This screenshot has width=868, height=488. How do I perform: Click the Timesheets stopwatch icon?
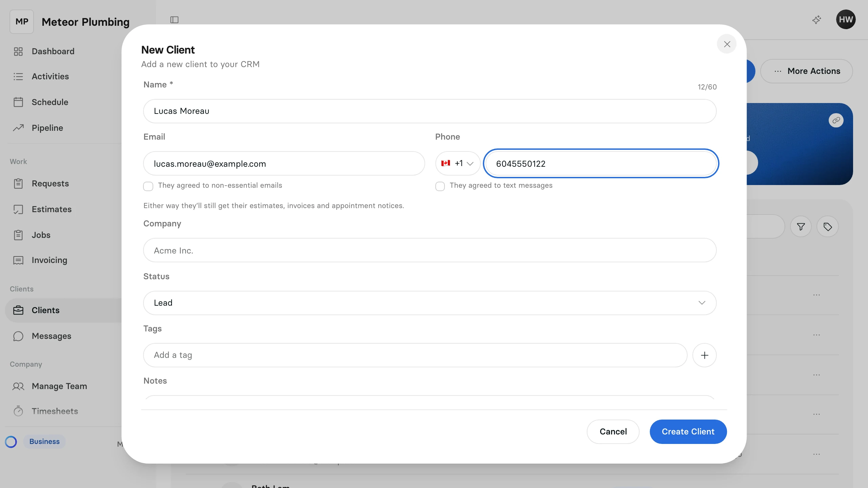pos(18,411)
